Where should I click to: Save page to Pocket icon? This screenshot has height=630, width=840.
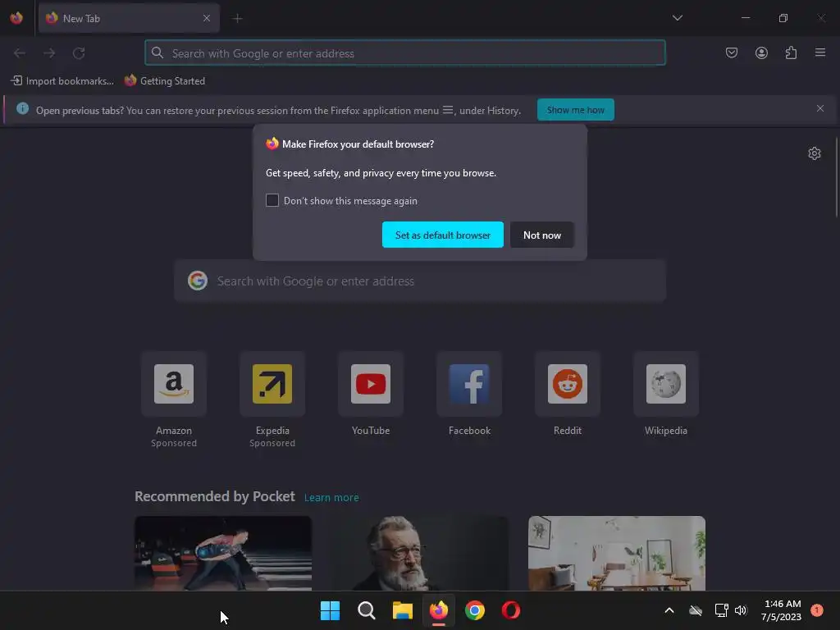[731, 52]
